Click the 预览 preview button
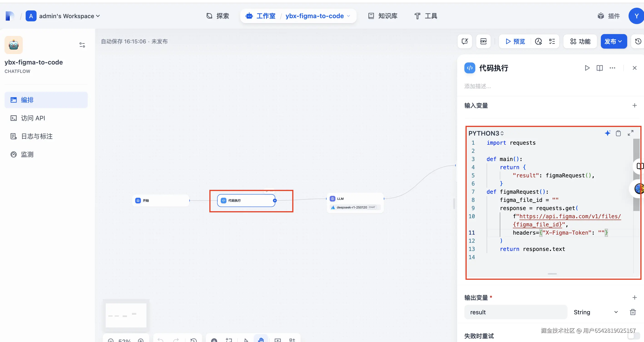The width and height of the screenshot is (644, 342). point(515,42)
